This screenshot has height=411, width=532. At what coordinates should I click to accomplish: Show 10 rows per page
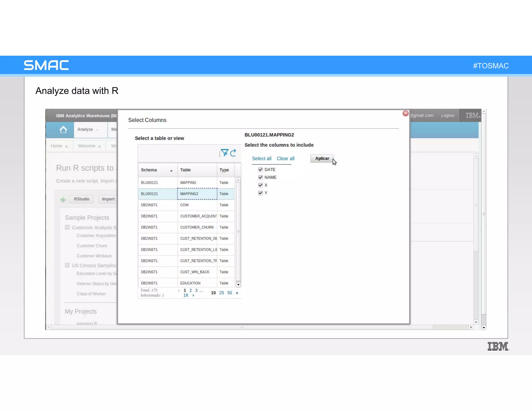tap(213, 293)
